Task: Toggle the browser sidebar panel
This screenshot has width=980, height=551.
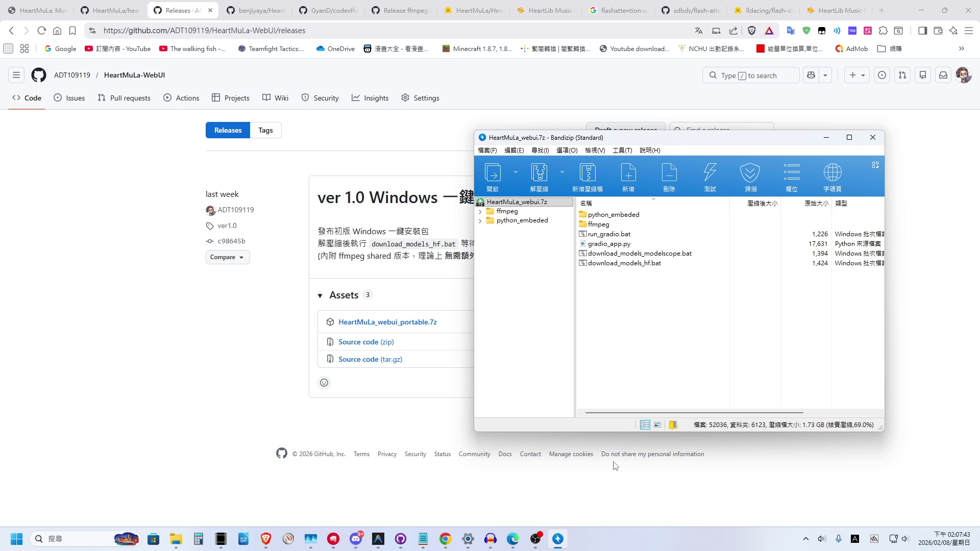Action: click(922, 31)
